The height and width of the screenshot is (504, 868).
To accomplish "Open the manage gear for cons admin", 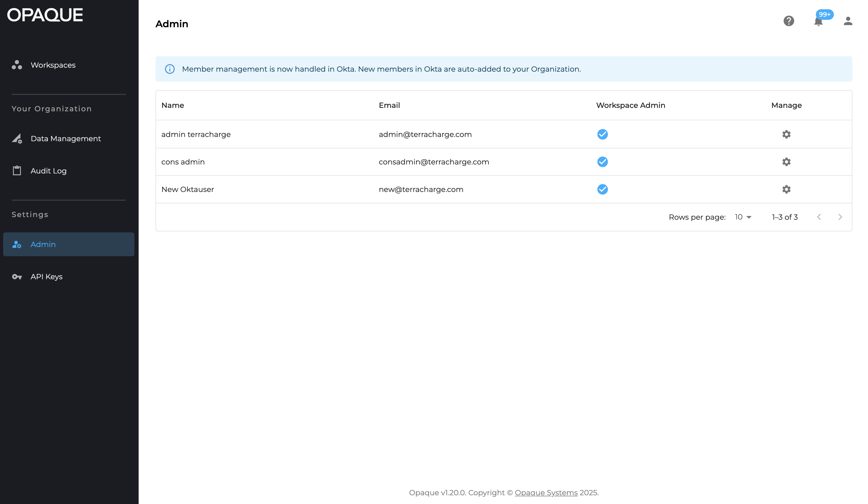I will pyautogui.click(x=786, y=162).
